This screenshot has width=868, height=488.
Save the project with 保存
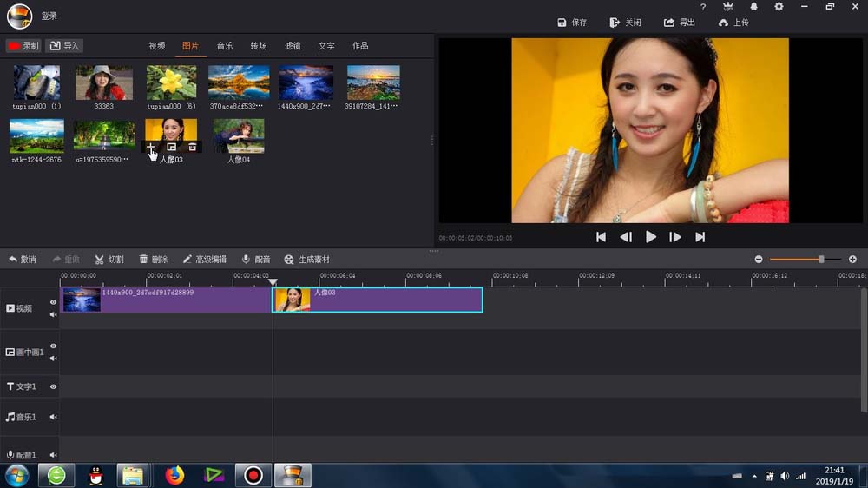tap(572, 23)
